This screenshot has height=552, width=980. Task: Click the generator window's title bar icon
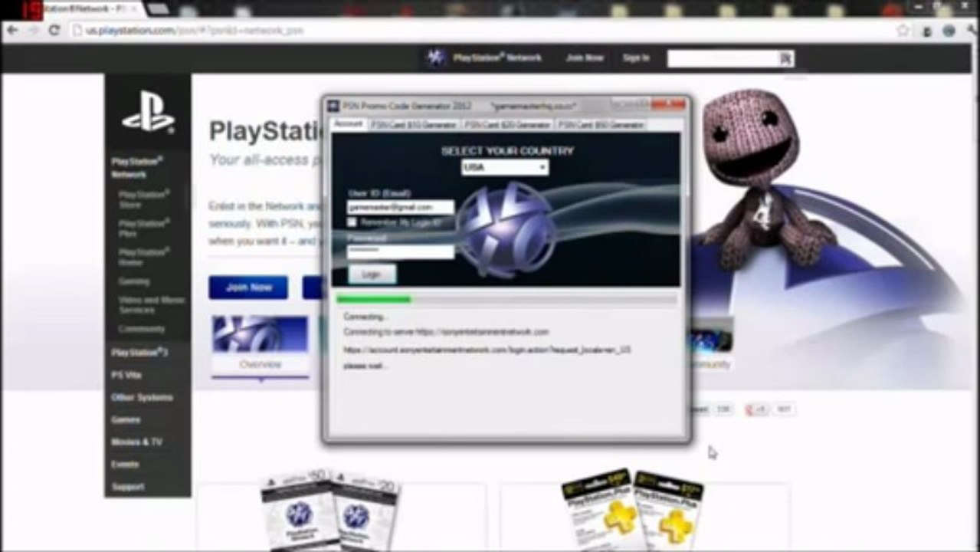[x=333, y=106]
